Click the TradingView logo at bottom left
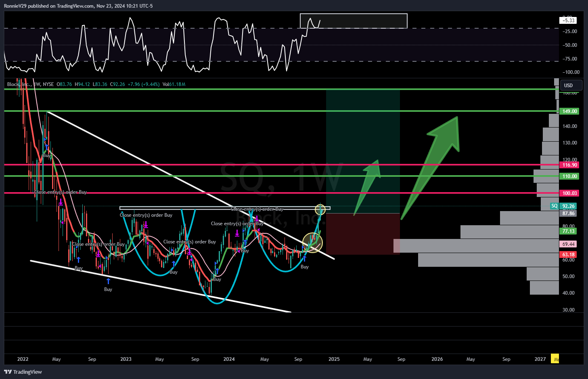588x379 pixels. 23,372
